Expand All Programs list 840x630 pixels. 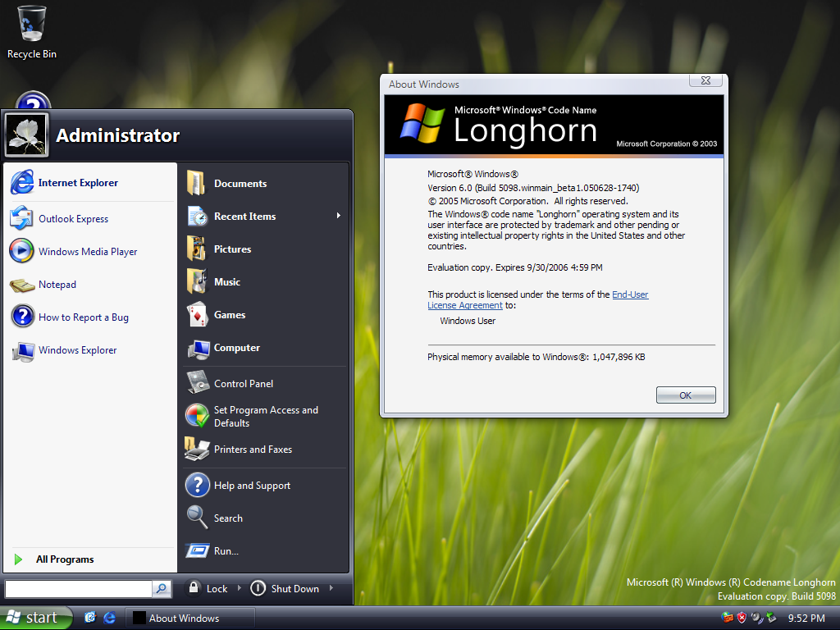(x=64, y=559)
